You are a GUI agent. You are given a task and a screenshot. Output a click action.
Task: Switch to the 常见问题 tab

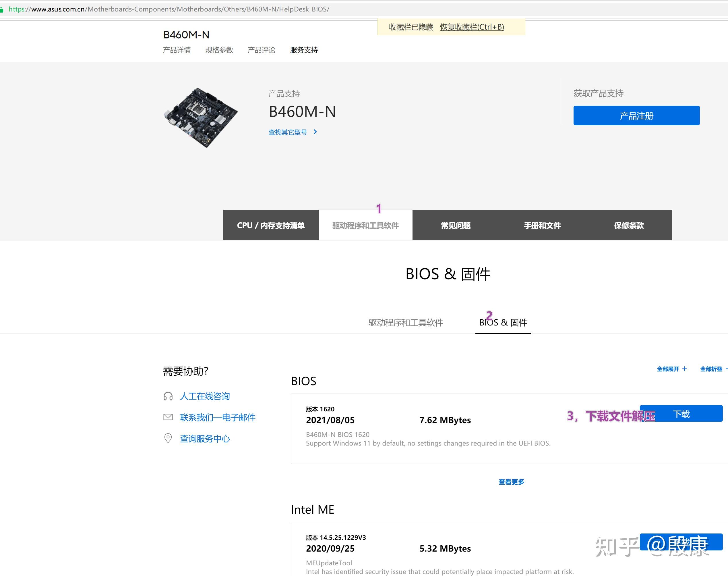pos(456,225)
